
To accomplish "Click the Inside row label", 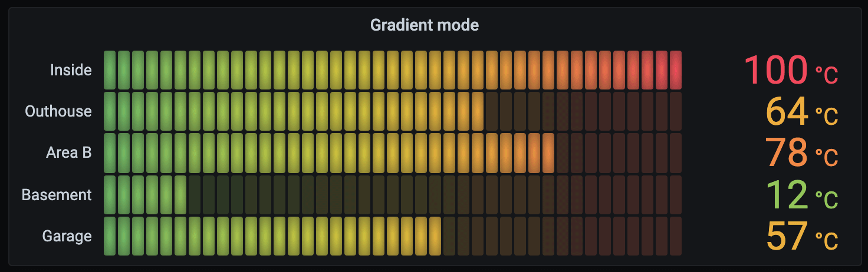I will [71, 70].
